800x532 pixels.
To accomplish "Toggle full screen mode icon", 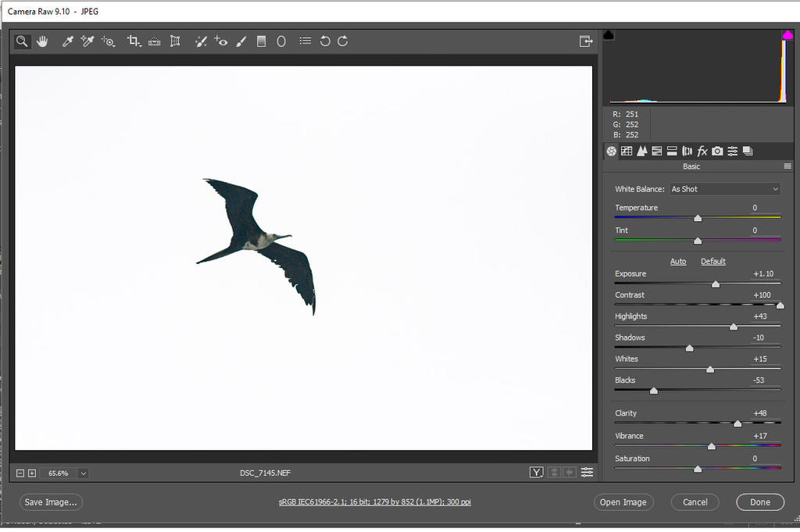I will click(x=585, y=41).
